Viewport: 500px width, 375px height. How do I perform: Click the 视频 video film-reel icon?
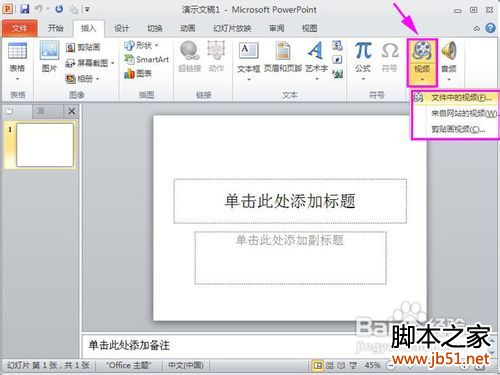click(x=422, y=51)
